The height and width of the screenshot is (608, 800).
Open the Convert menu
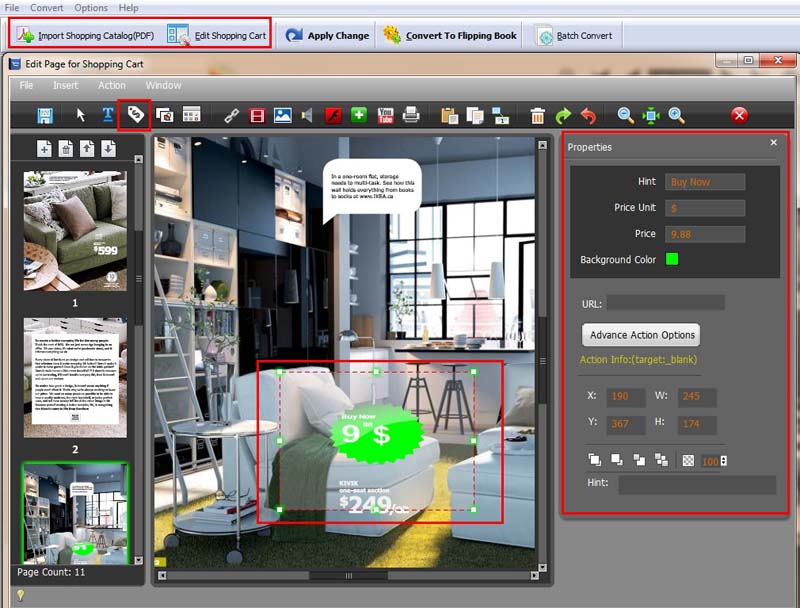click(46, 8)
